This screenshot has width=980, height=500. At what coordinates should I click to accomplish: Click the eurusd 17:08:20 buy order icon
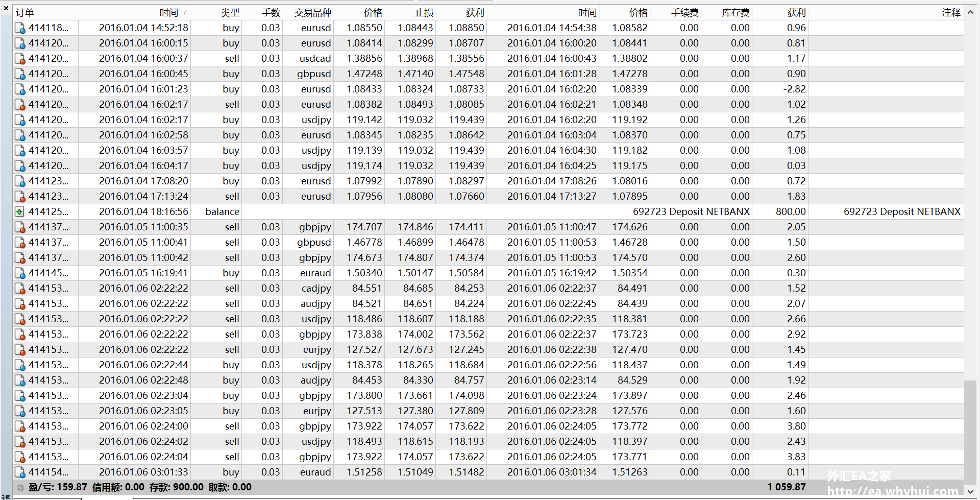(x=20, y=181)
